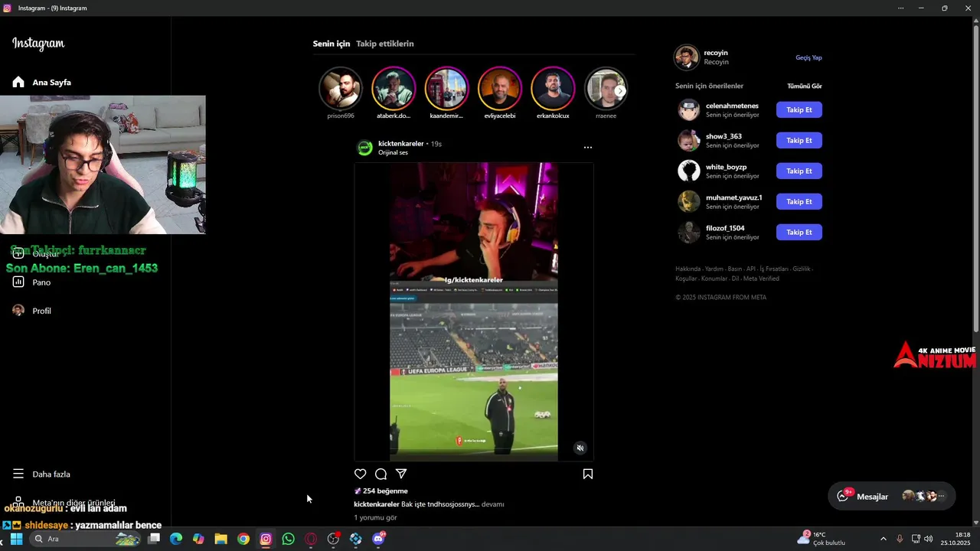980x551 pixels.
Task: Open 254 beğenme likes list
Action: point(385,491)
